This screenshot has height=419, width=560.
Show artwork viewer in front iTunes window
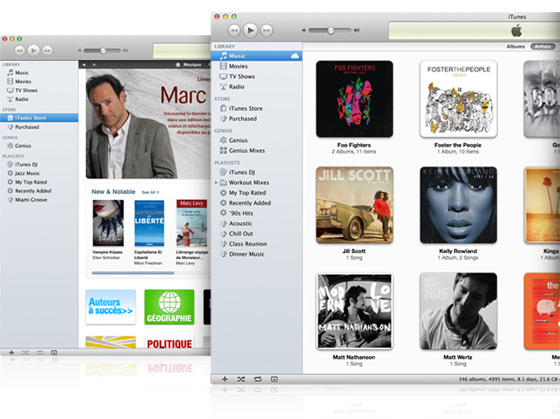click(x=274, y=379)
